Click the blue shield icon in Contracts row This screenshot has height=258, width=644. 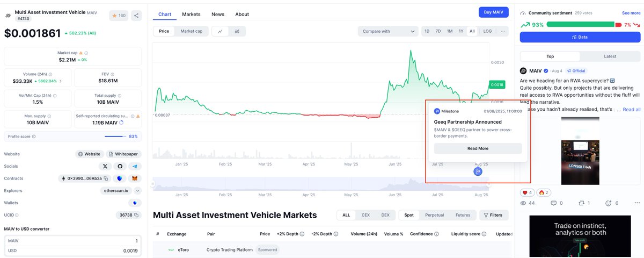[120, 178]
